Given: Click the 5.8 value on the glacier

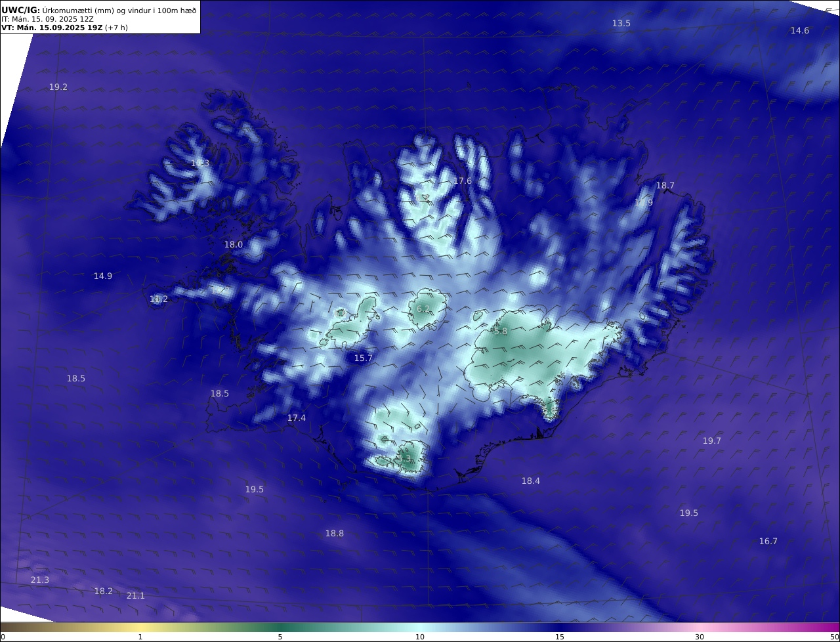Looking at the screenshot, I should click(501, 332).
